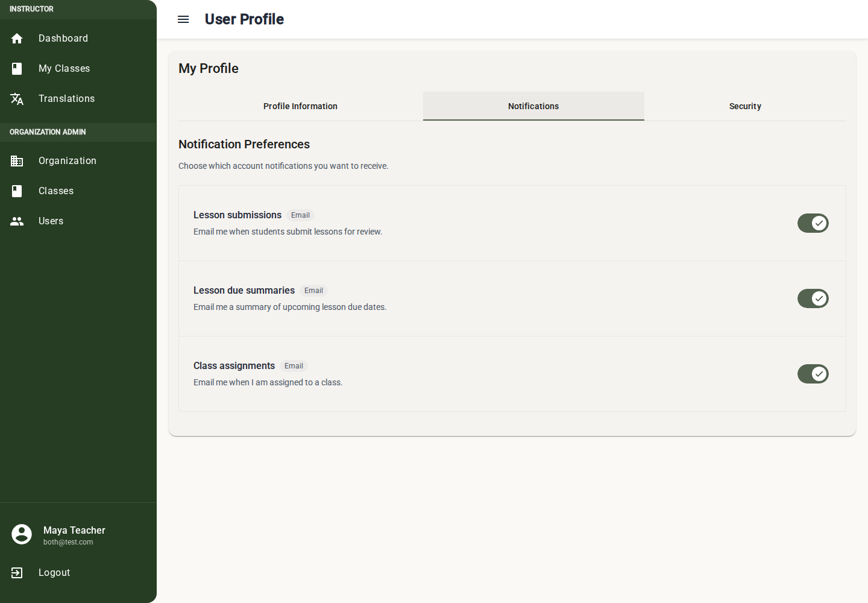Navigate to Organization page
868x603 pixels.
78,161
